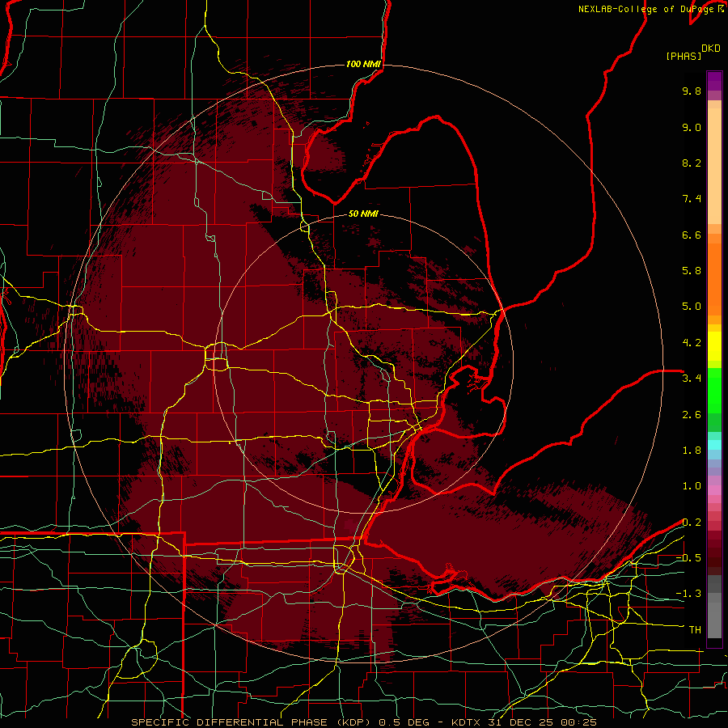The height and width of the screenshot is (728, 728).
Task: Select the 8.2 legend scale value
Action: pos(692,163)
